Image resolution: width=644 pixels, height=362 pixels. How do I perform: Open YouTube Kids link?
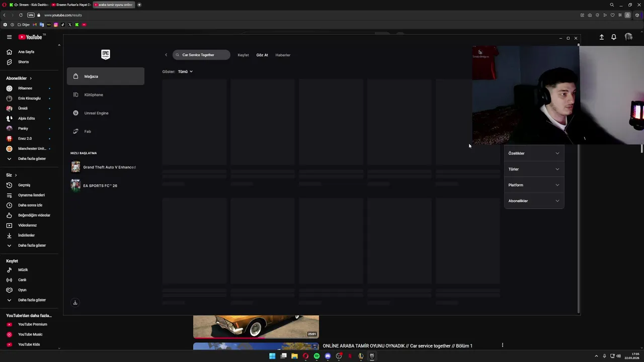(x=30, y=344)
